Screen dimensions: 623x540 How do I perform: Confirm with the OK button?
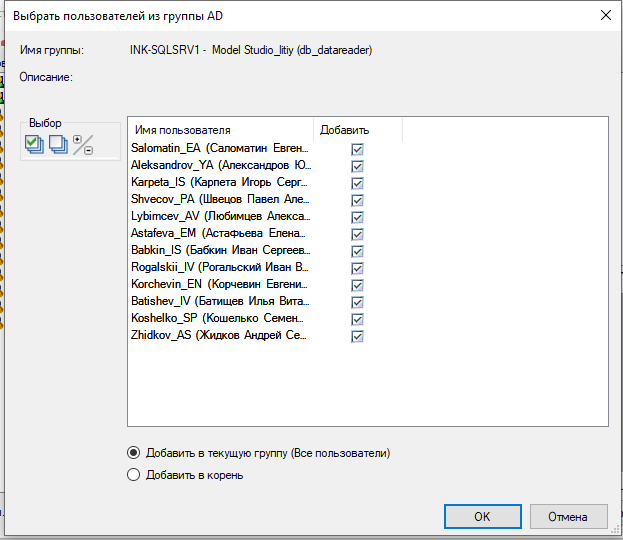(482, 516)
